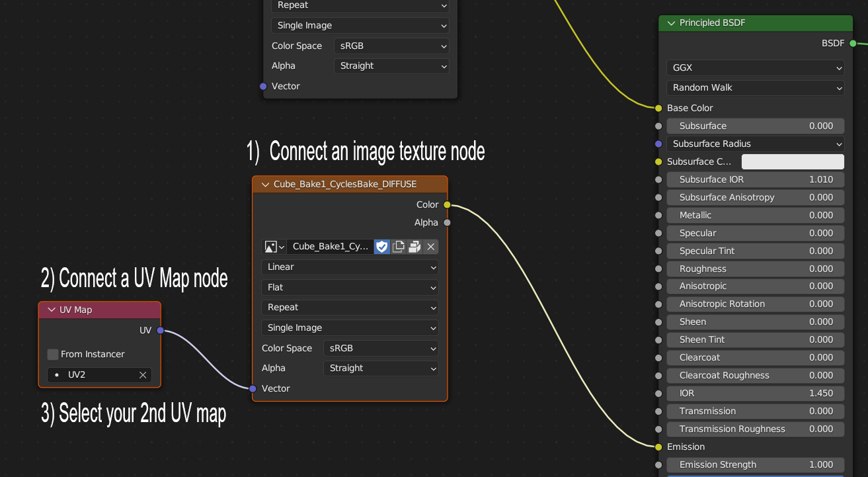Open Single Image dropdown in Cube_Bake1 node
The height and width of the screenshot is (477, 868).
[x=350, y=328]
